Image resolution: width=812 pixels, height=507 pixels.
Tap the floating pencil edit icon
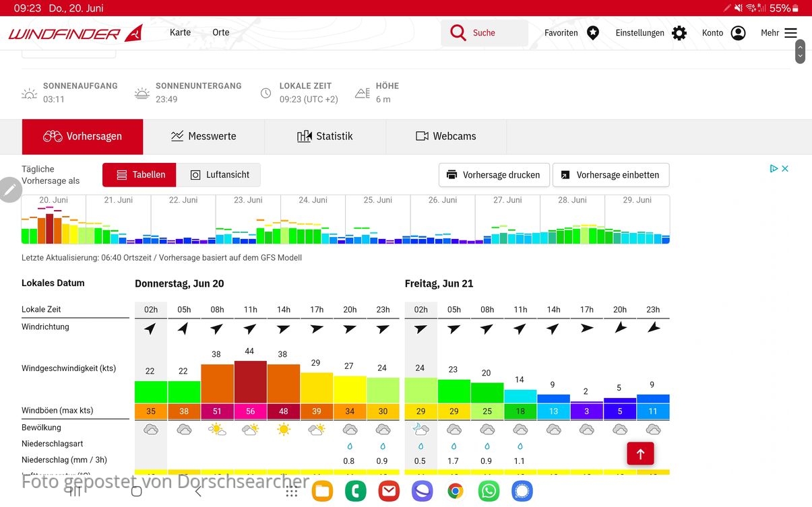[x=10, y=191]
